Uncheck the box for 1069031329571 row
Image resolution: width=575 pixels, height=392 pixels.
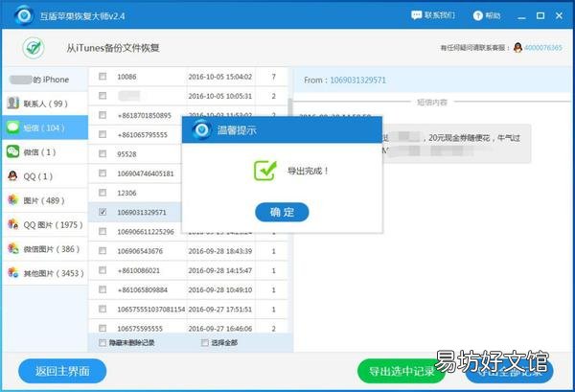coord(103,212)
